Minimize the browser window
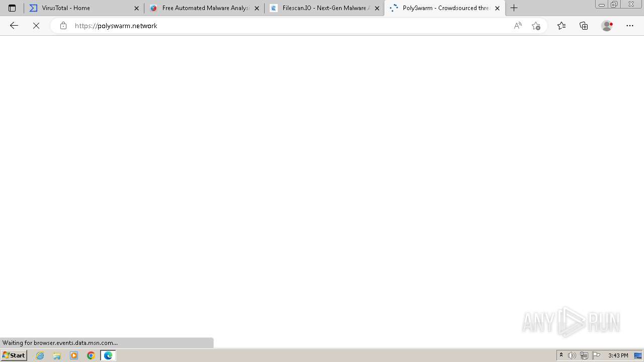 click(x=601, y=4)
